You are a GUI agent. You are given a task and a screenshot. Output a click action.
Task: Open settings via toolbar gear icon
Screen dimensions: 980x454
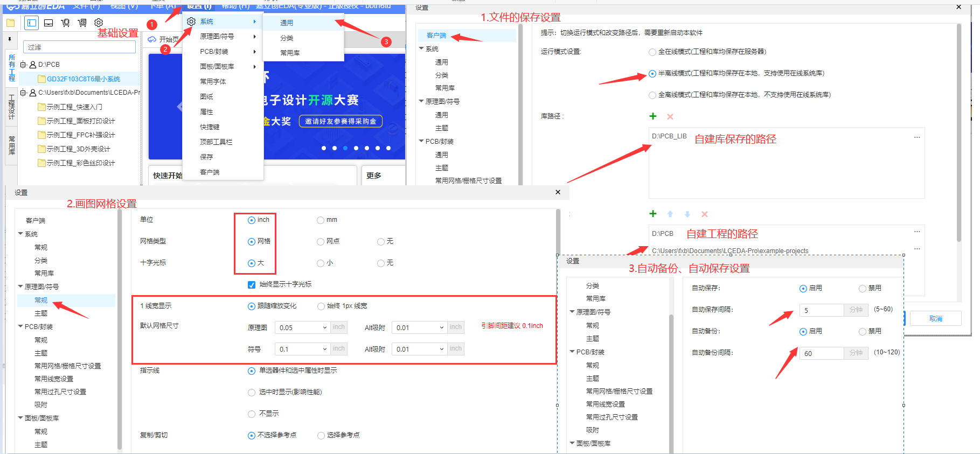point(99,23)
